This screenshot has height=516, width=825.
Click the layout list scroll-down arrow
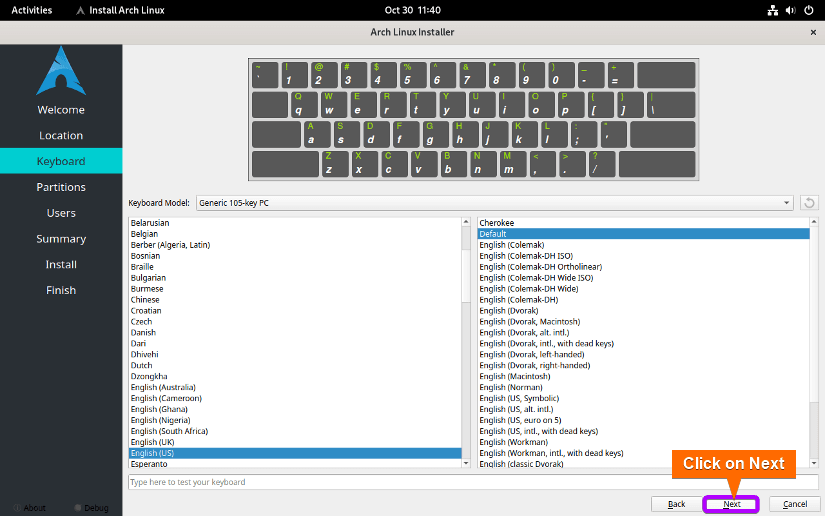(x=466, y=463)
